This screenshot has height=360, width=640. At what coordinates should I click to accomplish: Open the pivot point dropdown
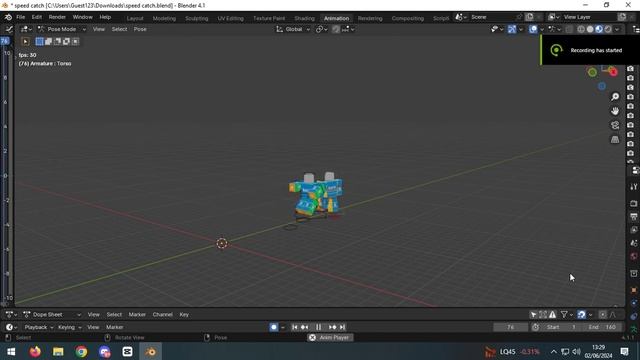tap(322, 29)
